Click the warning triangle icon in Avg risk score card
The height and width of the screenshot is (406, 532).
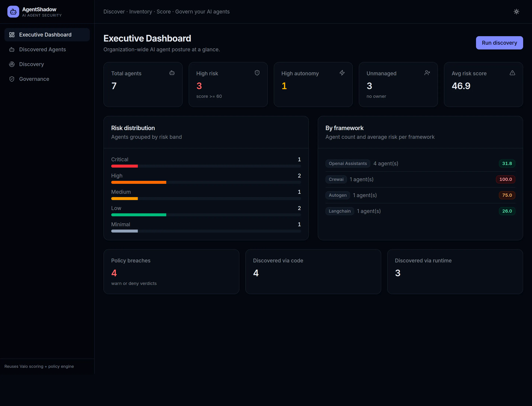(512, 73)
